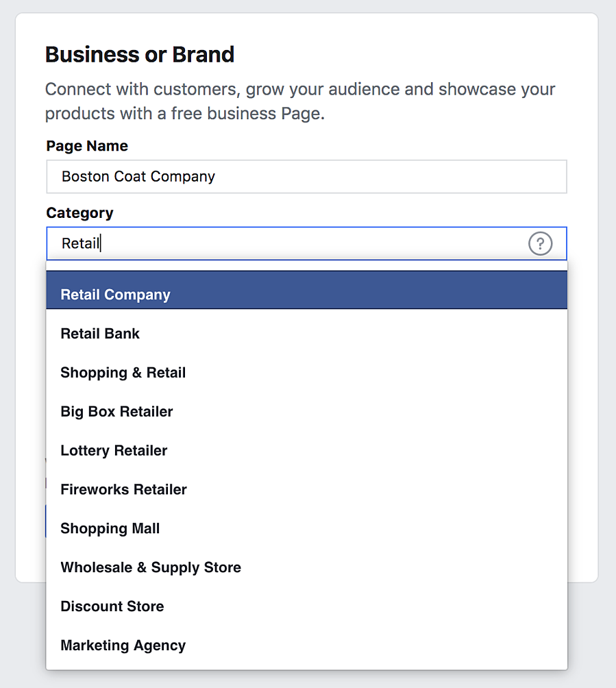Choose Wholesale & Supply Store
616x688 pixels.
click(306, 567)
